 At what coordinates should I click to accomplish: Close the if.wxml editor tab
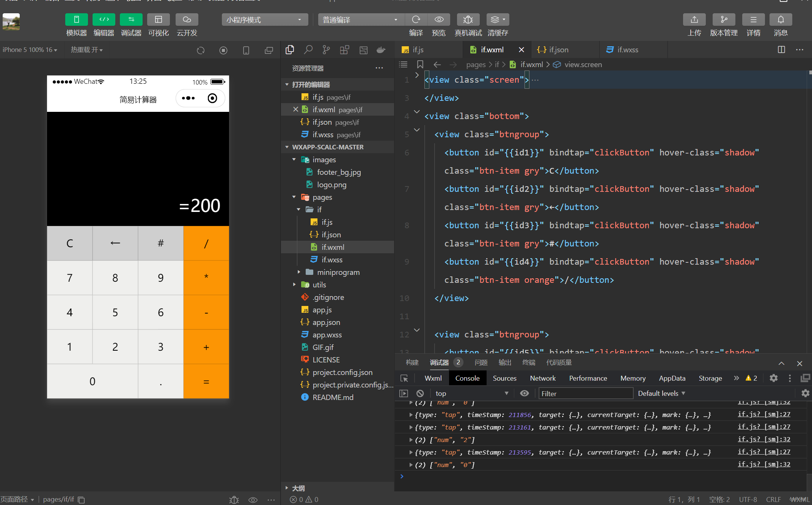click(x=521, y=50)
